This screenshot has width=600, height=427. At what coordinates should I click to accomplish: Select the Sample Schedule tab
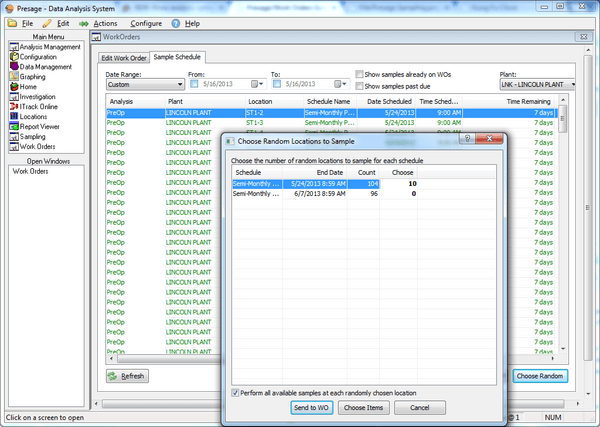coord(177,57)
